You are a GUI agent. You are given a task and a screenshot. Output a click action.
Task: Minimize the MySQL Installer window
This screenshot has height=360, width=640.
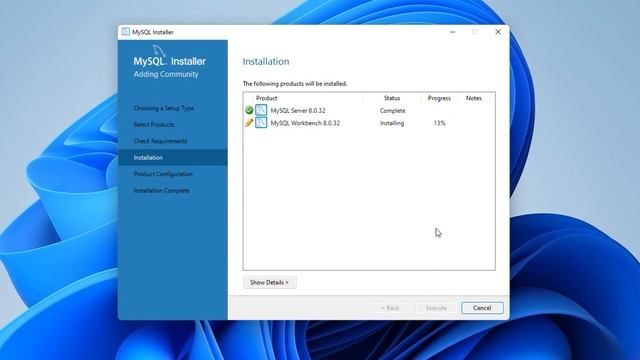pos(453,32)
